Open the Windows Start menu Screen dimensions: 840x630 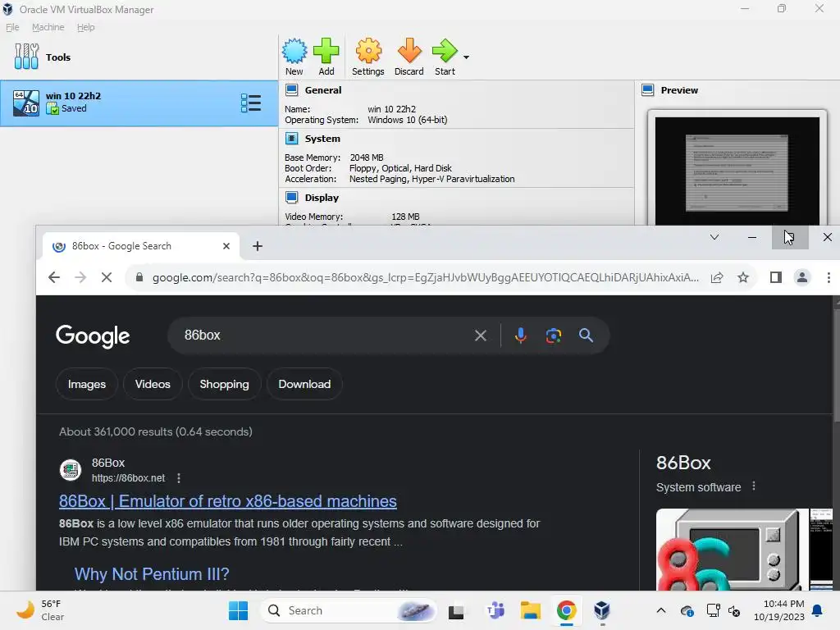(x=239, y=610)
